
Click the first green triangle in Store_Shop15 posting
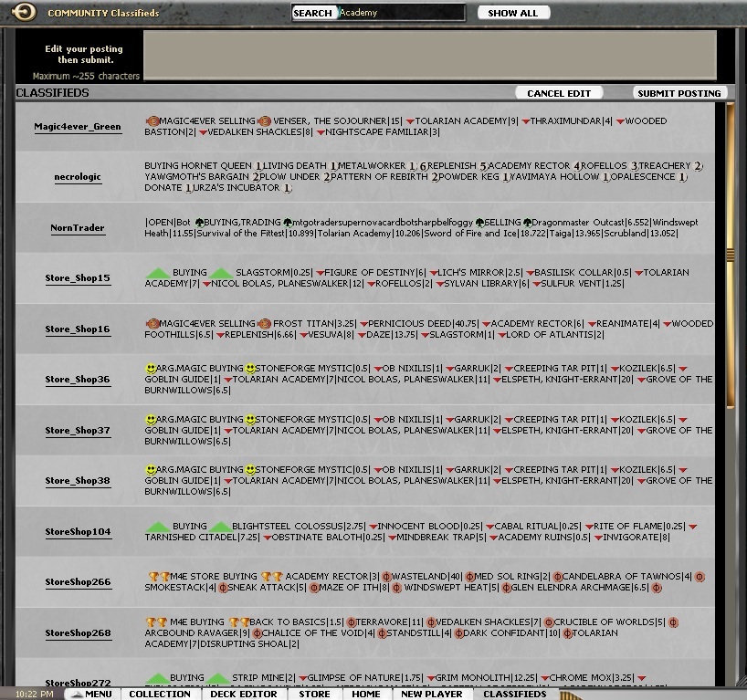[157, 273]
